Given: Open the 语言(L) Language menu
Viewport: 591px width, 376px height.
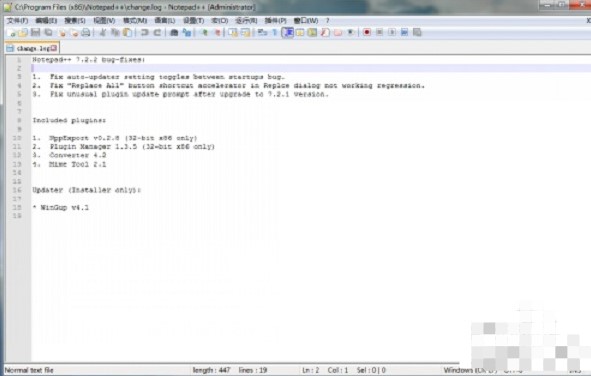Looking at the screenshot, I should click(x=165, y=20).
